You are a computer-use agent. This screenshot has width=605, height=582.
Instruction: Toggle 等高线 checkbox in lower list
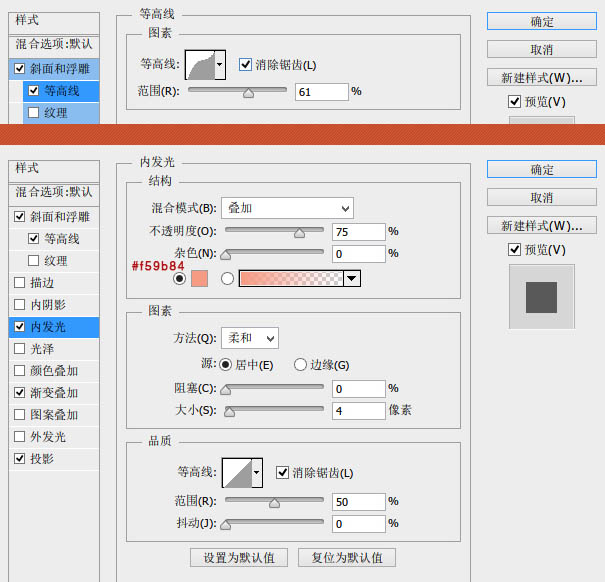tap(34, 239)
